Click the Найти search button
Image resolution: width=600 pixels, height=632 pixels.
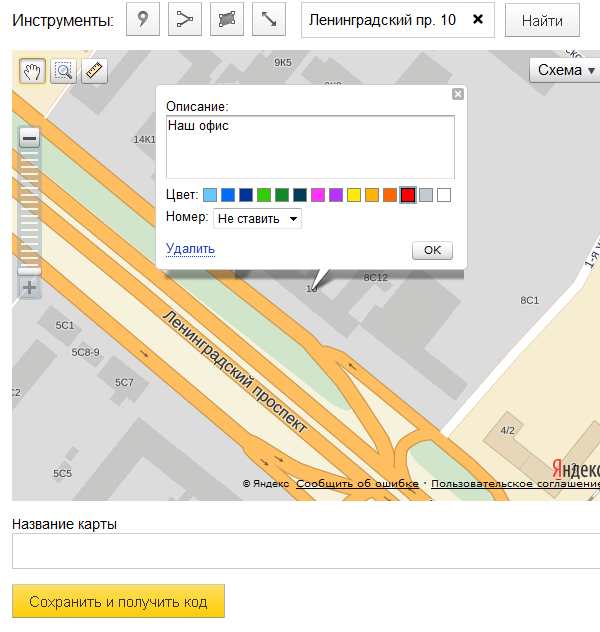(x=542, y=20)
